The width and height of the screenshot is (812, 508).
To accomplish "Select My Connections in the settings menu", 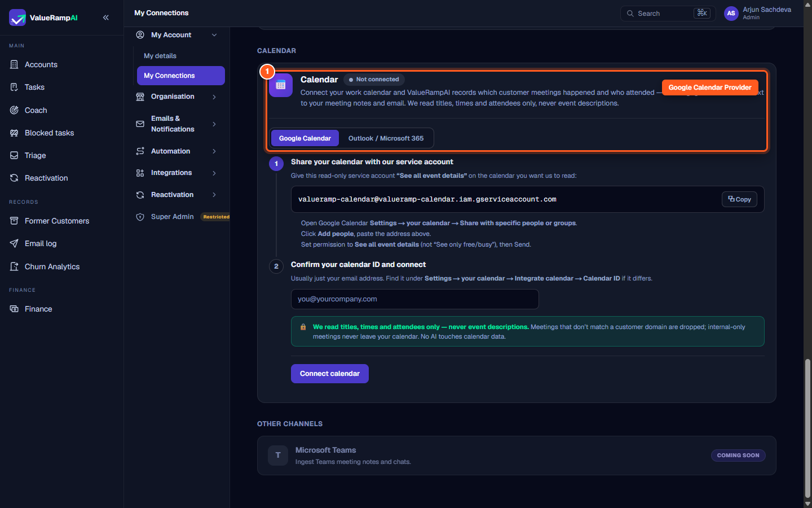I will [181, 76].
